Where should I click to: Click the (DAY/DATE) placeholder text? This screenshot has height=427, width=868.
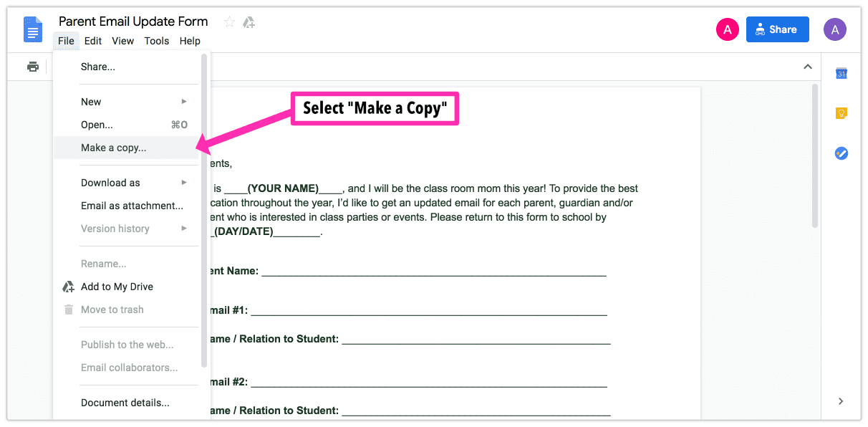243,231
